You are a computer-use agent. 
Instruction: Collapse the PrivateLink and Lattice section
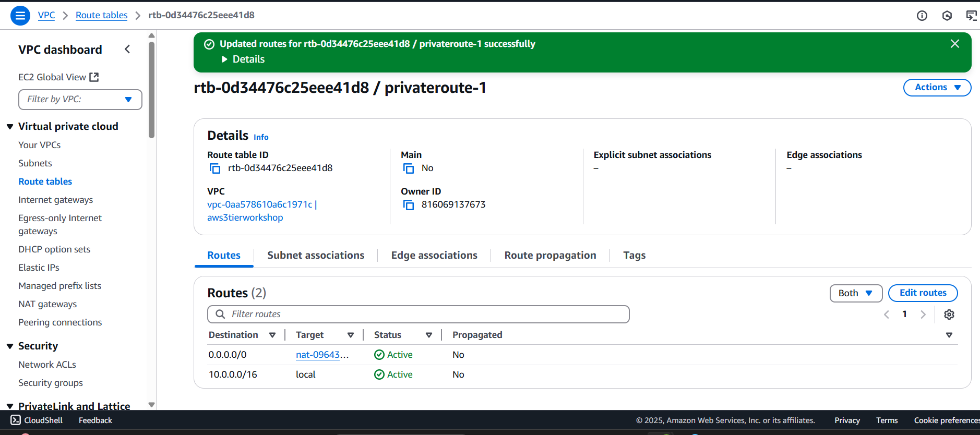pyautogui.click(x=10, y=406)
